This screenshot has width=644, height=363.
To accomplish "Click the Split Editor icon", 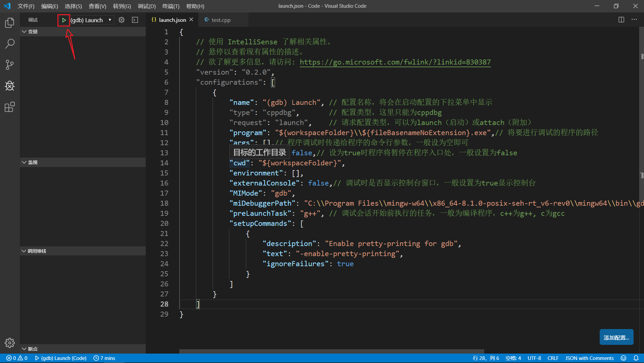I will coord(621,20).
